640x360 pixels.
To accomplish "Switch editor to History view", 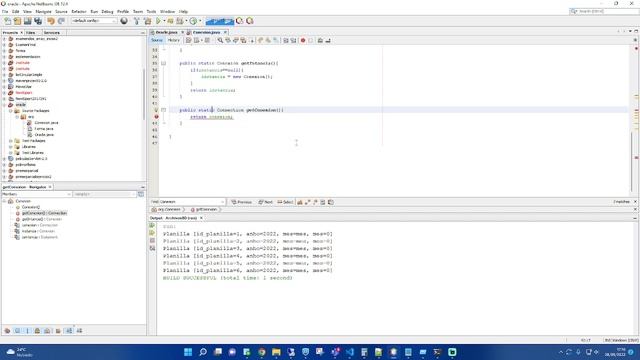I will 173,40.
